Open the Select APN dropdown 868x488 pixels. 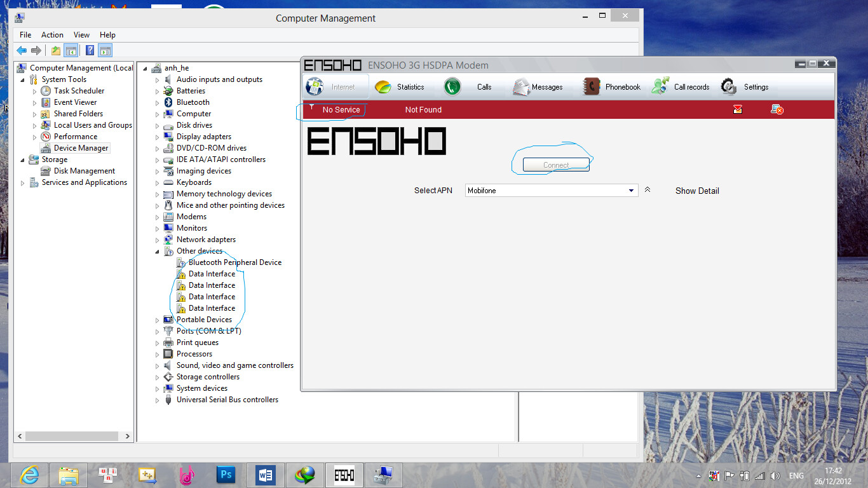(x=631, y=191)
